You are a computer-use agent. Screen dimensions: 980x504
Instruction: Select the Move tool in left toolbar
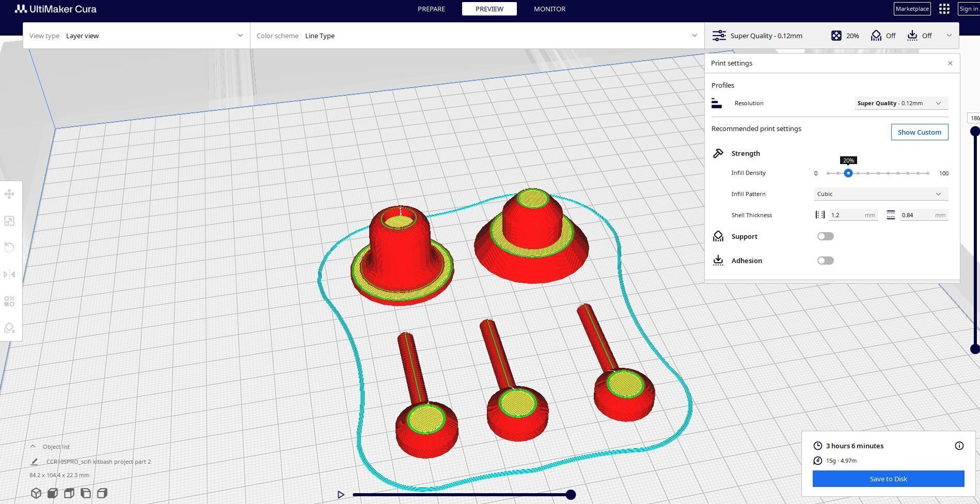tap(9, 194)
